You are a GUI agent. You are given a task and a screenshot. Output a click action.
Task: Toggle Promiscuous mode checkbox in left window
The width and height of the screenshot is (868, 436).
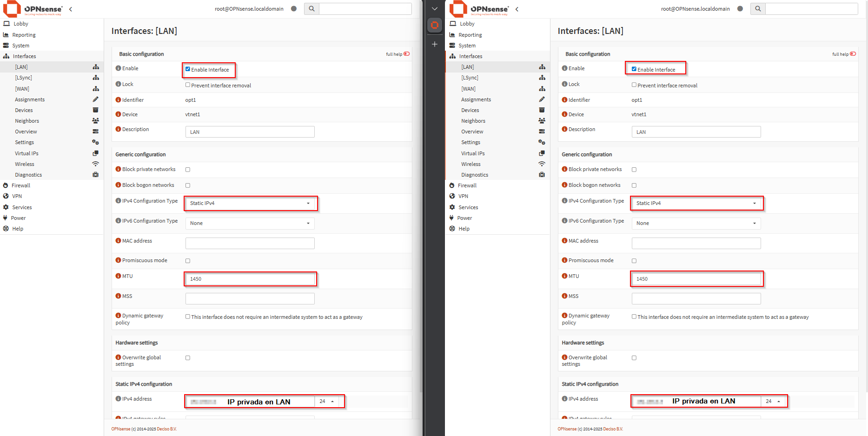pyautogui.click(x=188, y=261)
